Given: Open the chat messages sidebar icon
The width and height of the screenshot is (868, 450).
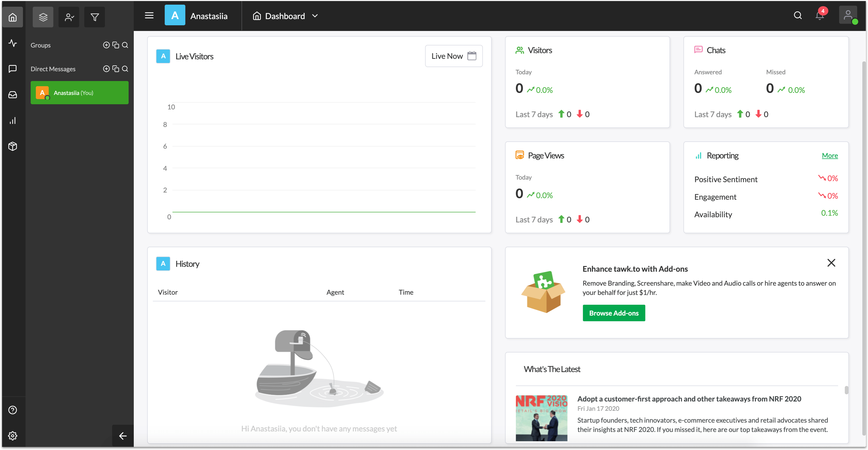Looking at the screenshot, I should [12, 69].
